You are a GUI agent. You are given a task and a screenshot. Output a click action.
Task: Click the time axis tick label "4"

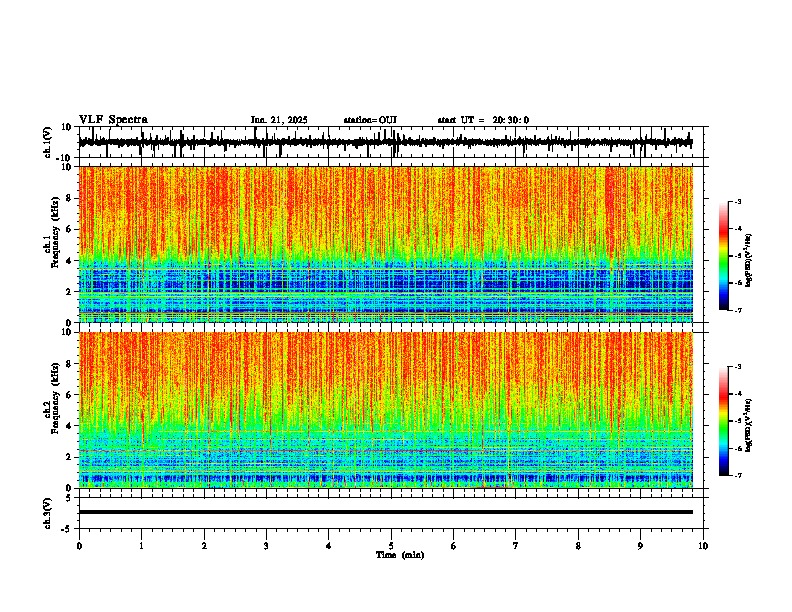[328, 546]
